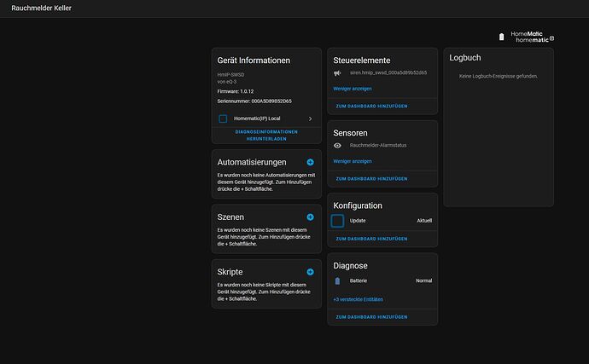Click the HomeMatic brand logo
Screen dimensions: 589x364
[533, 37]
